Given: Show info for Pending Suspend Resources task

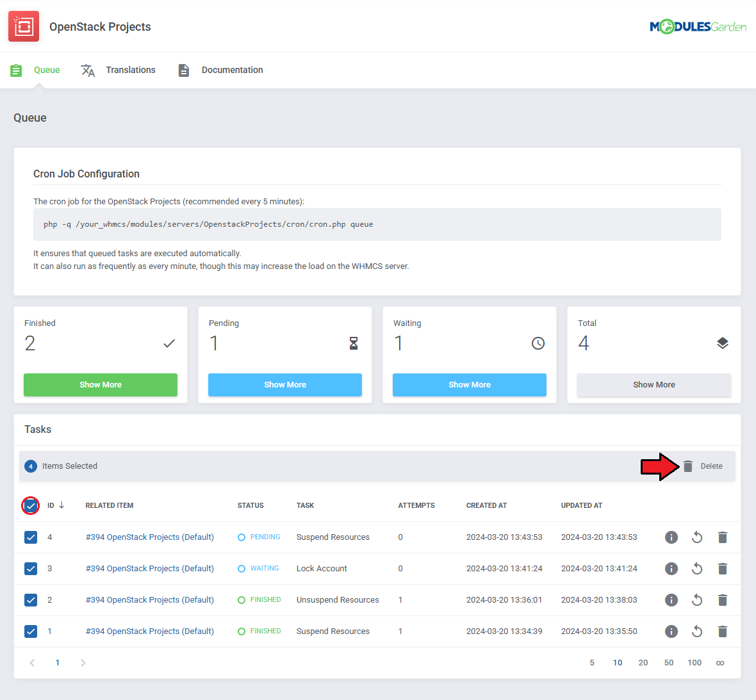Looking at the screenshot, I should (x=671, y=537).
